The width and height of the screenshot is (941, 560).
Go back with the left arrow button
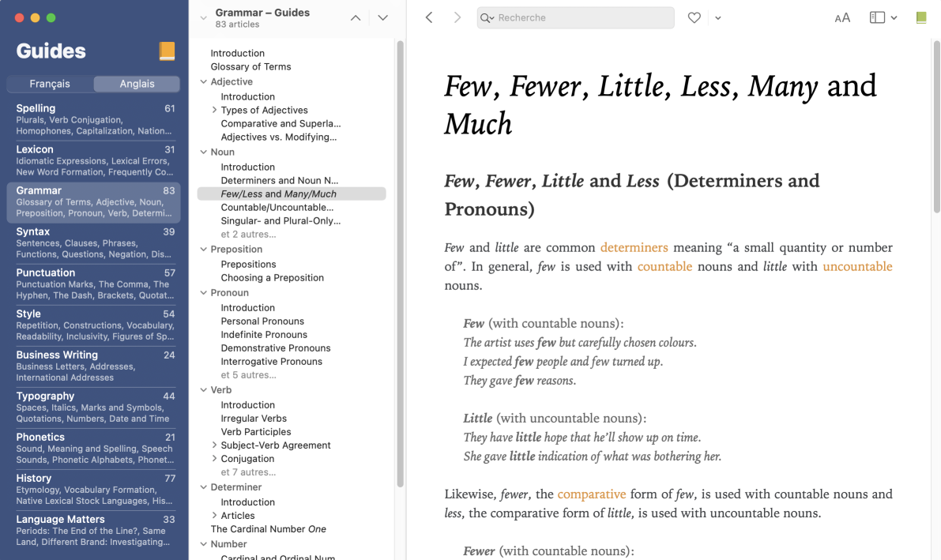pos(429,17)
